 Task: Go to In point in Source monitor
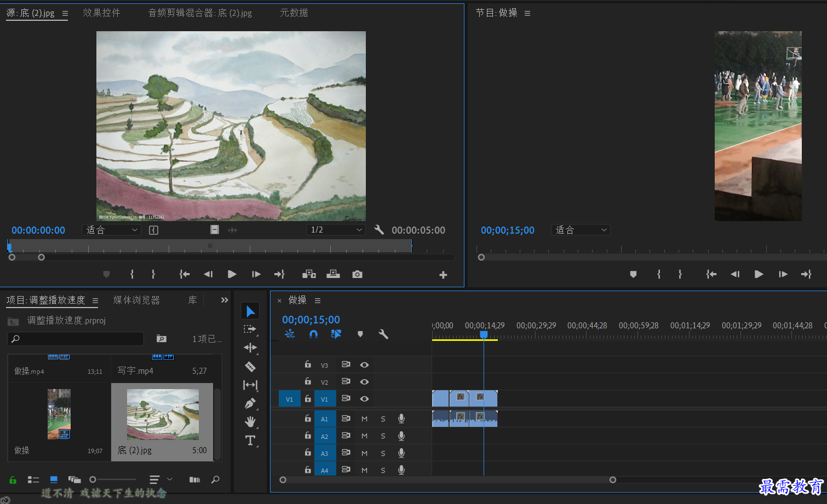pos(185,274)
